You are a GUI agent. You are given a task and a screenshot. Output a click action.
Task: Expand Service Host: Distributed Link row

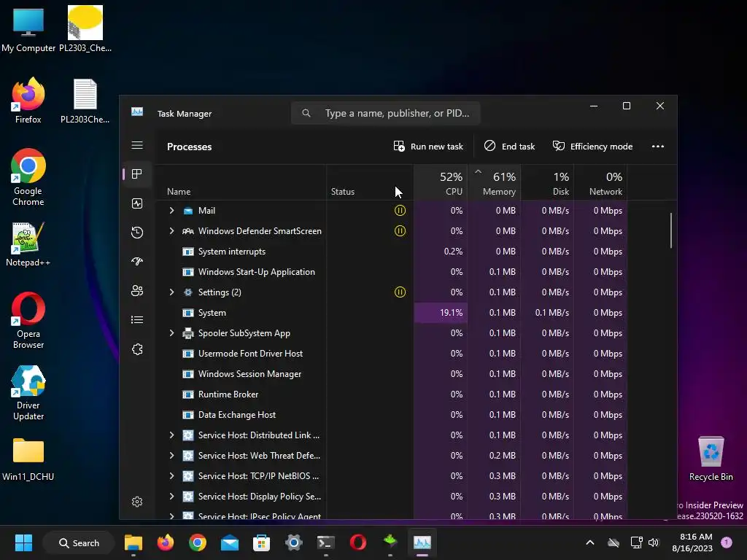[171, 435]
